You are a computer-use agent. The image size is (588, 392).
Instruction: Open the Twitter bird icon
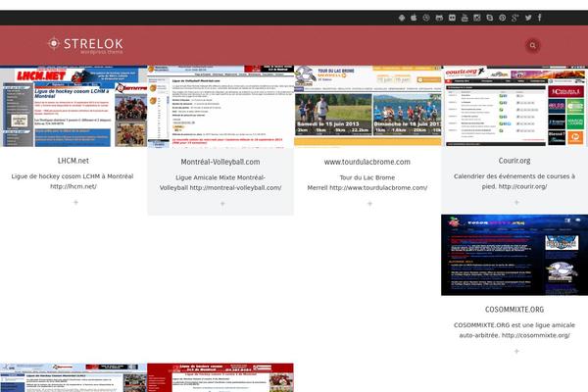pyautogui.click(x=528, y=18)
